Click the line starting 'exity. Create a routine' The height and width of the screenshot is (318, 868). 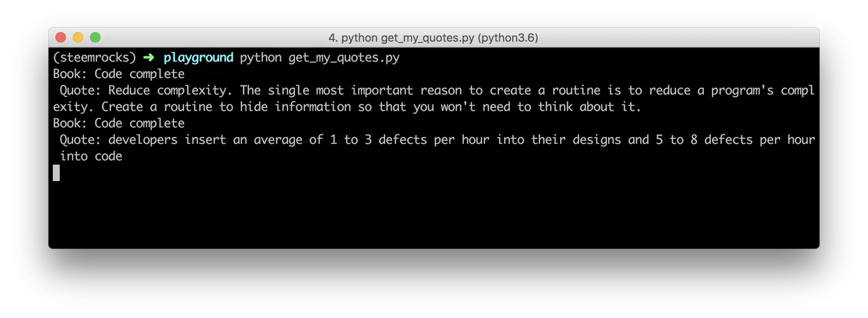347,106
